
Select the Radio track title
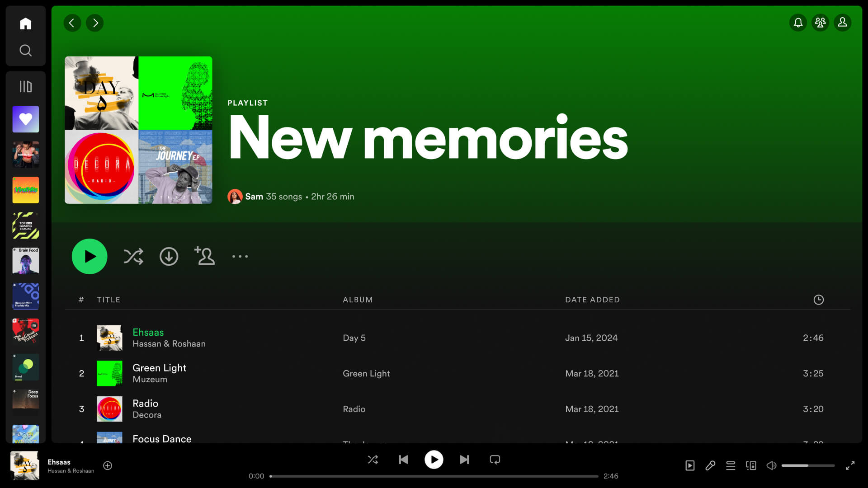(145, 404)
